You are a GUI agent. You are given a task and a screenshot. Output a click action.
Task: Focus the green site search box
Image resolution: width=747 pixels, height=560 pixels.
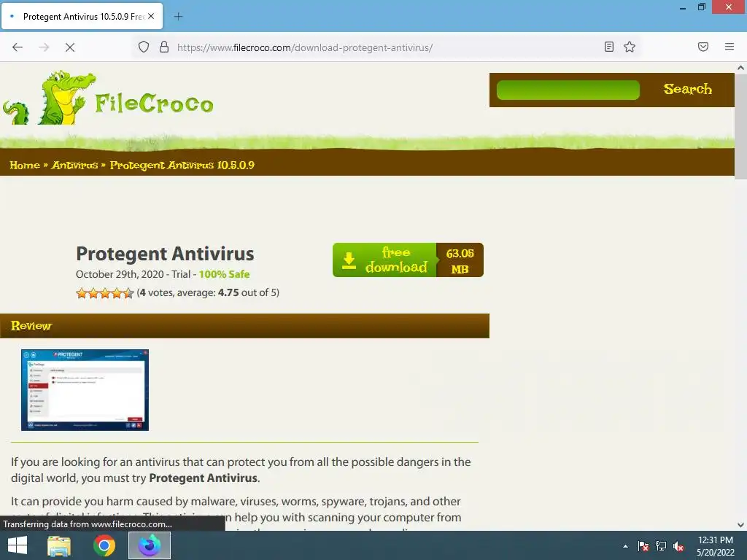click(x=568, y=90)
